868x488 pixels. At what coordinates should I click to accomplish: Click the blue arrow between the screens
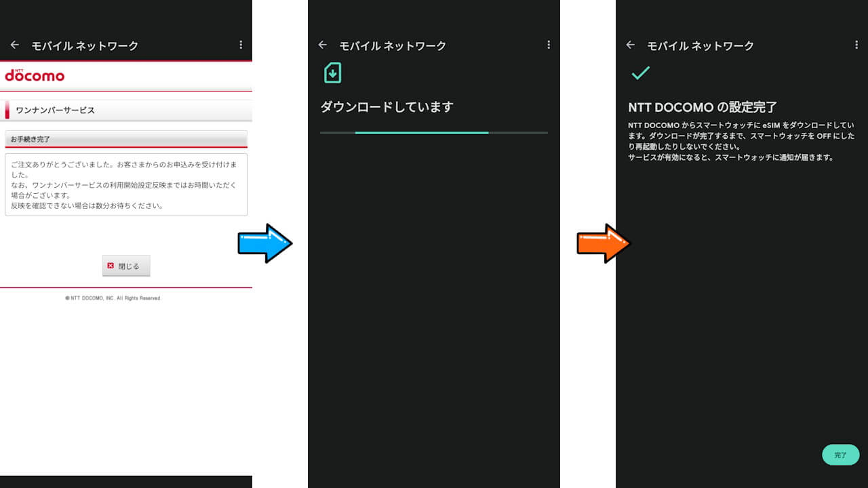pos(264,243)
